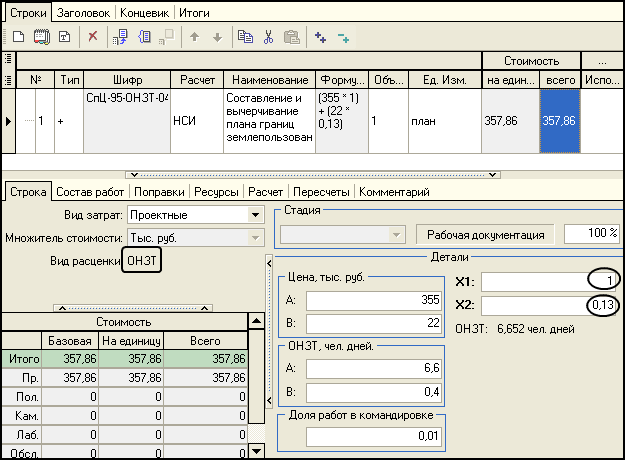The height and width of the screenshot is (460, 625).
Task: Click the ОНЗТ A field with 6,6
Action: pyautogui.click(x=374, y=369)
